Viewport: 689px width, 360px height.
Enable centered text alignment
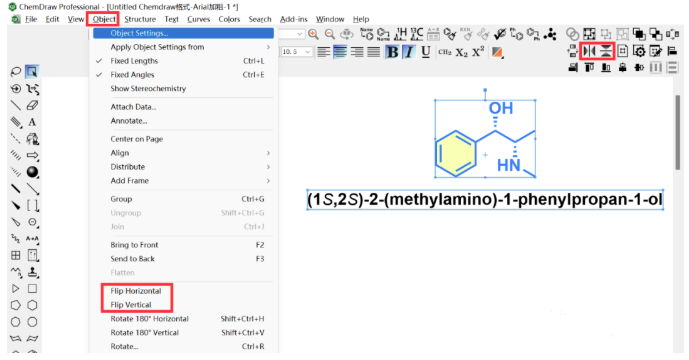[x=340, y=52]
